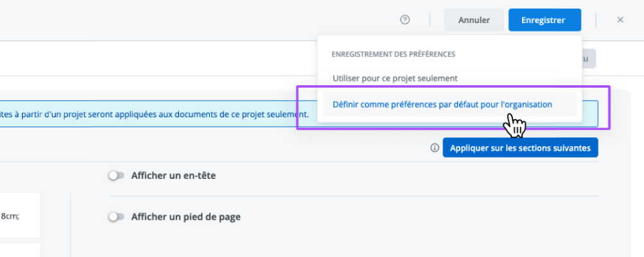Click the vertical separator right of Enregistrer

pyautogui.click(x=596, y=20)
